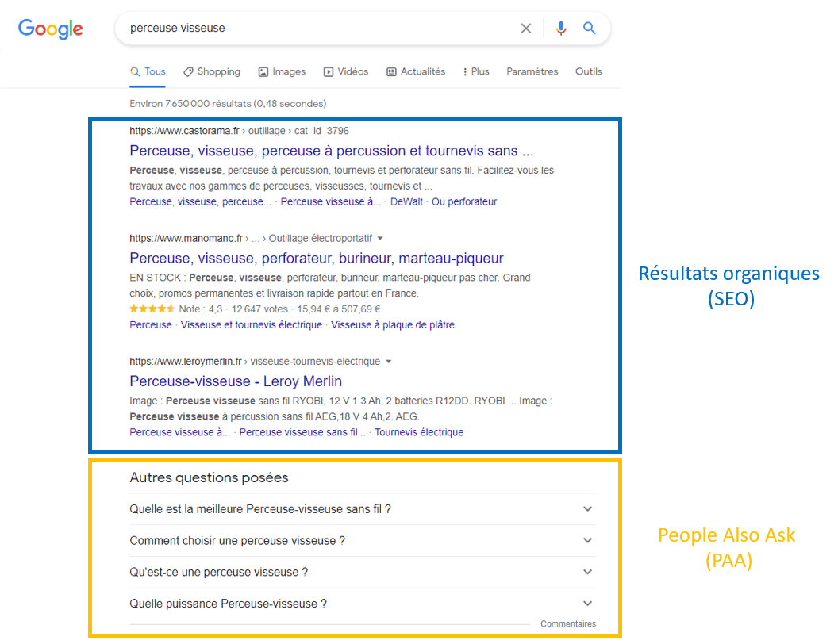Click the Commentaires feedback link
Viewport: 838px width, 644px height.
(568, 624)
